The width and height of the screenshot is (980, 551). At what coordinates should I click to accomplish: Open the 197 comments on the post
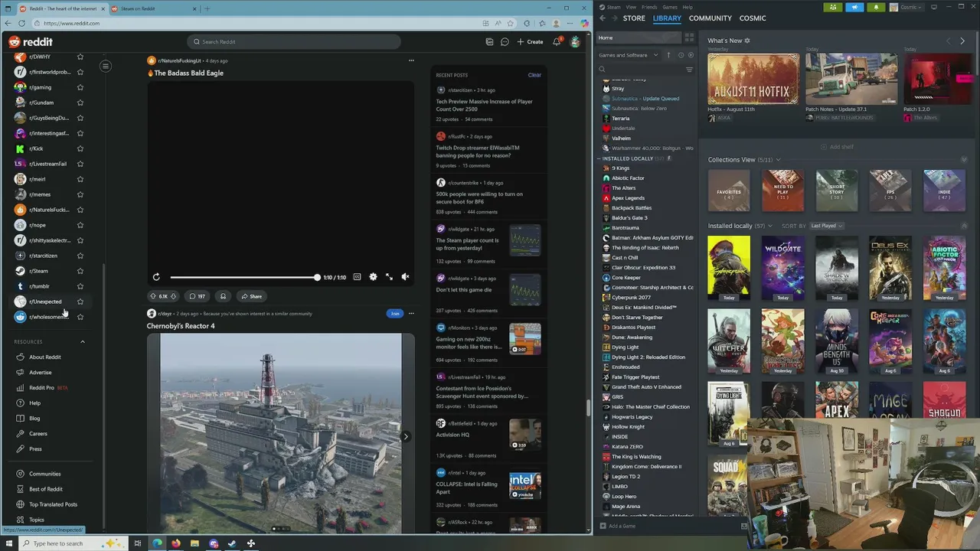coord(198,296)
